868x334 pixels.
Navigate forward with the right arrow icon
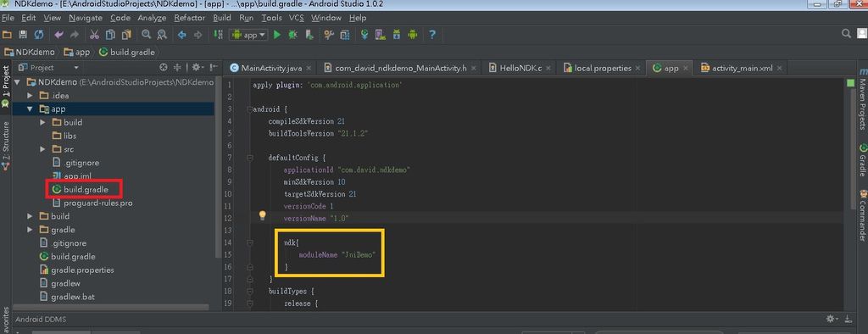(x=198, y=35)
